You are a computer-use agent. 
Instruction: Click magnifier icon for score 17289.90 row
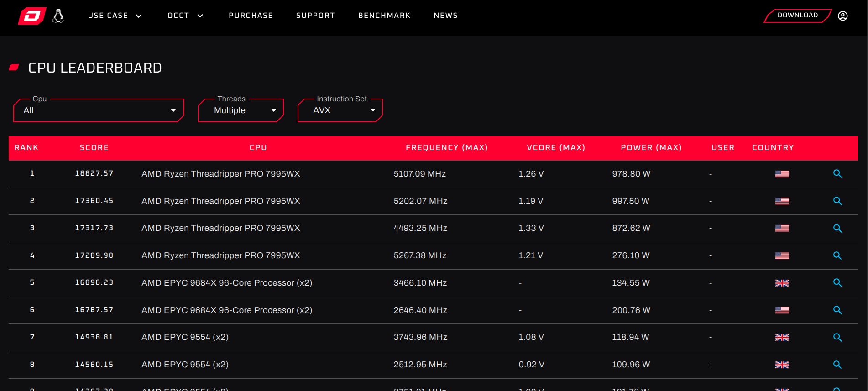coord(837,255)
